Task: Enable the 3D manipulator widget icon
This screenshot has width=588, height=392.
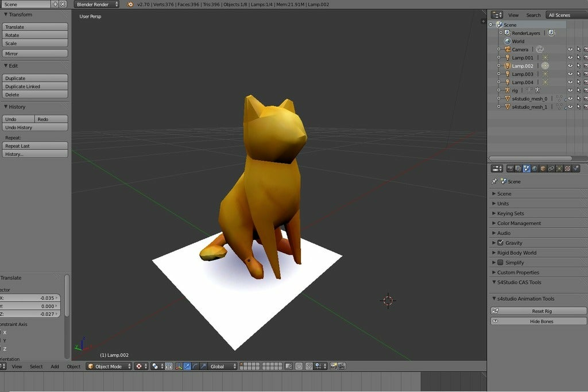Action: pyautogui.click(x=178, y=366)
